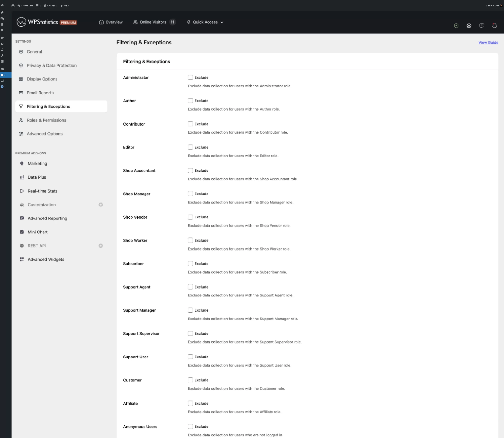This screenshot has height=438, width=504.
Task: Open Posts via the pushpin icon
Action: tap(2, 13)
